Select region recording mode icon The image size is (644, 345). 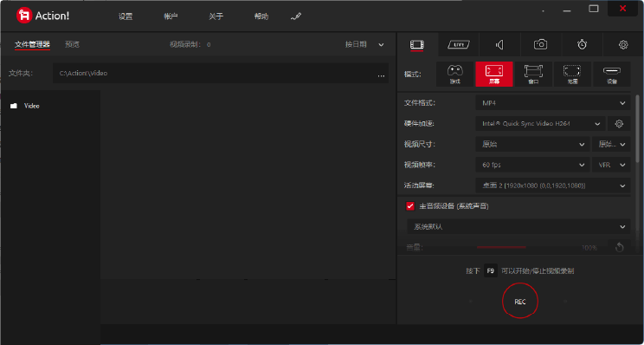572,74
